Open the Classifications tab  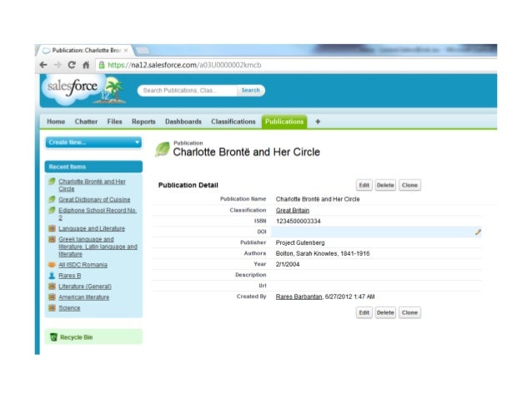233,122
